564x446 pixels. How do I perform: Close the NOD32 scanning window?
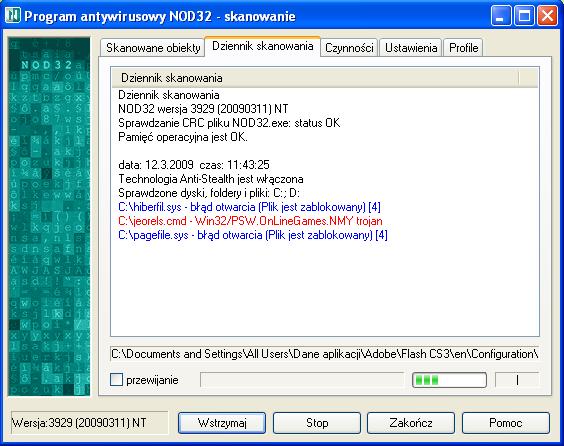[547, 16]
